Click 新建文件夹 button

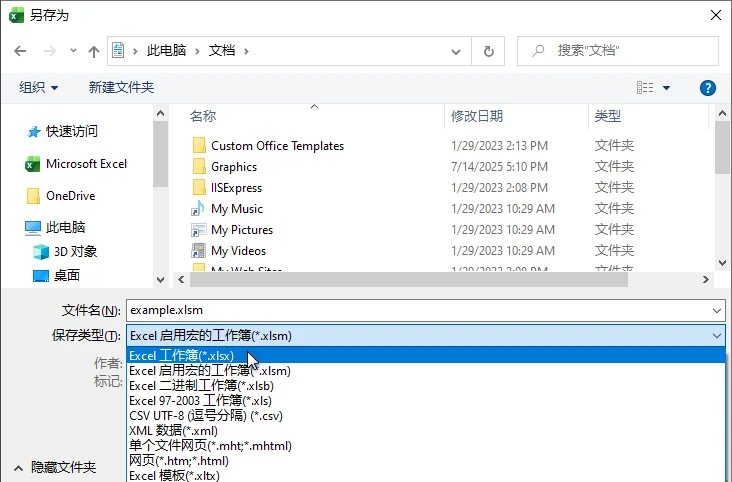121,87
